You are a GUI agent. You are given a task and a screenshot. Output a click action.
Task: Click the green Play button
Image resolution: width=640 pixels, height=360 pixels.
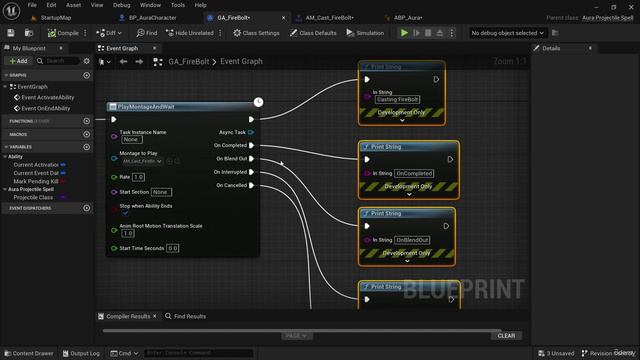(404, 33)
